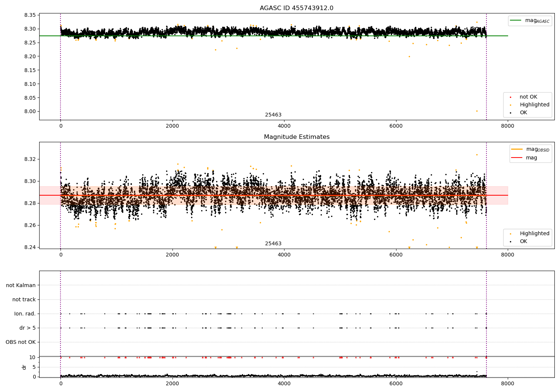This screenshot has height=392, width=560.
Task: Click the 2000 x-tick under Magnitude Estimates plot
Action: coord(172,255)
